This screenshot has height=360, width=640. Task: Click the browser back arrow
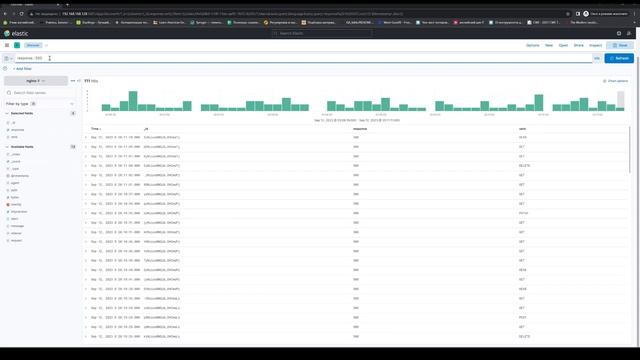pos(5,14)
